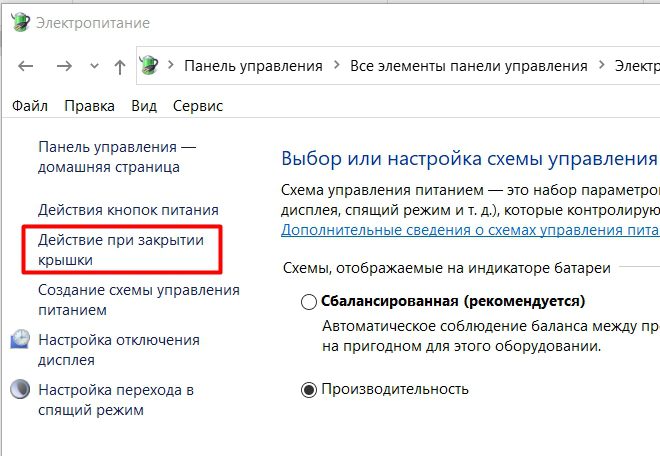Click the back navigation arrow
Screen dimensions: 660x456
click(26, 66)
